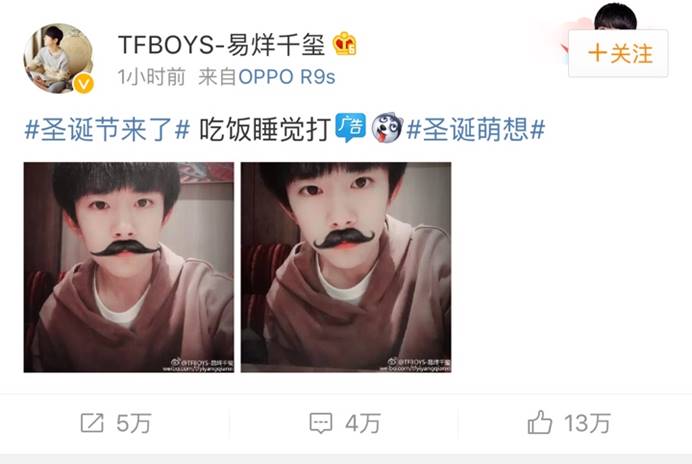Image resolution: width=692 pixels, height=464 pixels.
Task: Tap the card decoration avatar above 关注
Action: [x=615, y=17]
